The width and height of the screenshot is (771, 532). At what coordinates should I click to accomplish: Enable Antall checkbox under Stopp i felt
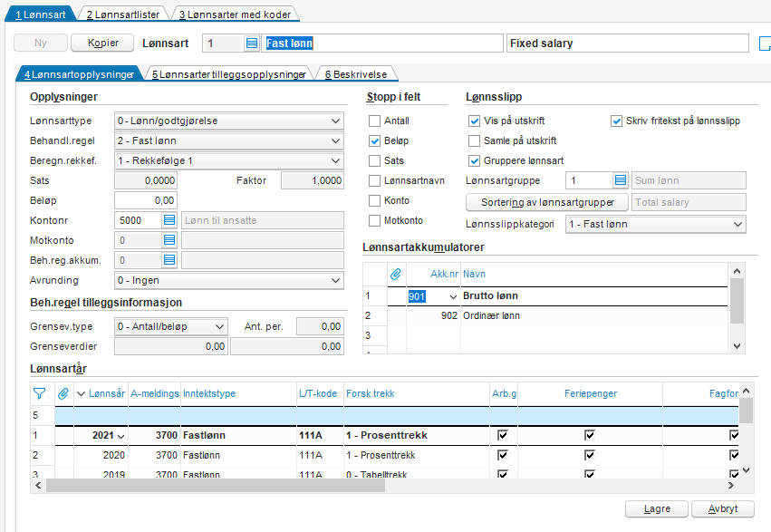tap(375, 121)
